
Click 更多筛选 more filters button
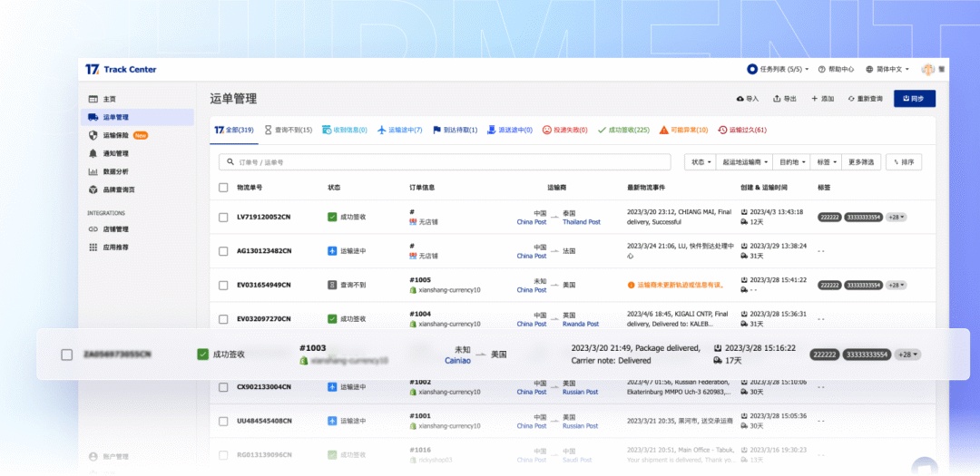click(861, 161)
